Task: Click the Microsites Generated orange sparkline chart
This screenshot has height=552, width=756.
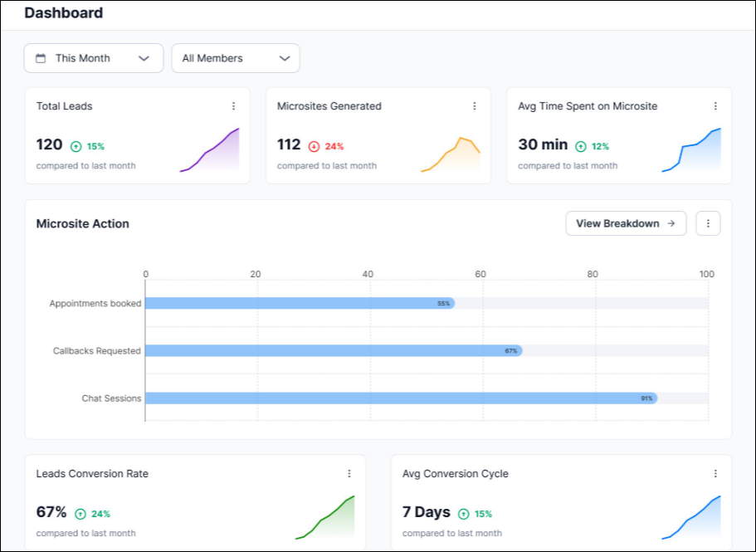Action: (451, 154)
